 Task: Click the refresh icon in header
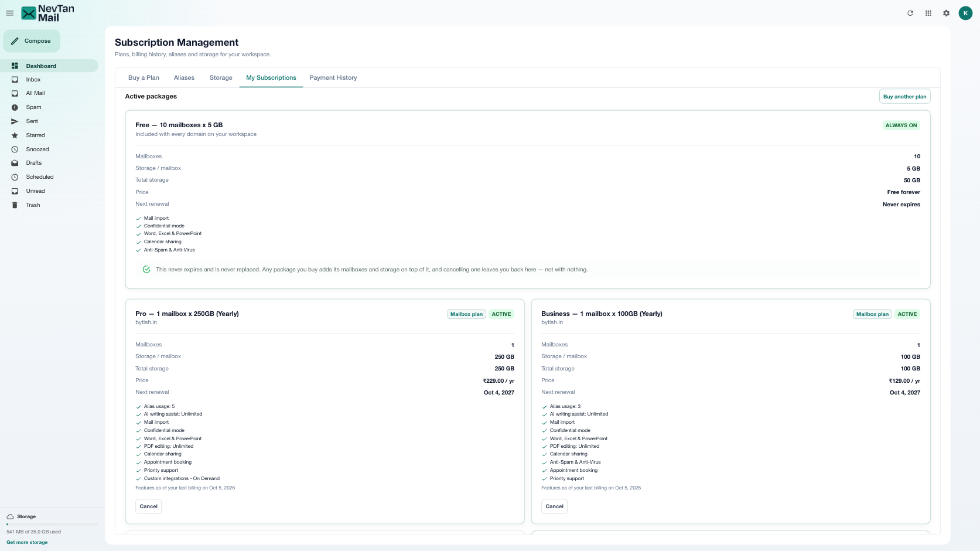pos(910,13)
